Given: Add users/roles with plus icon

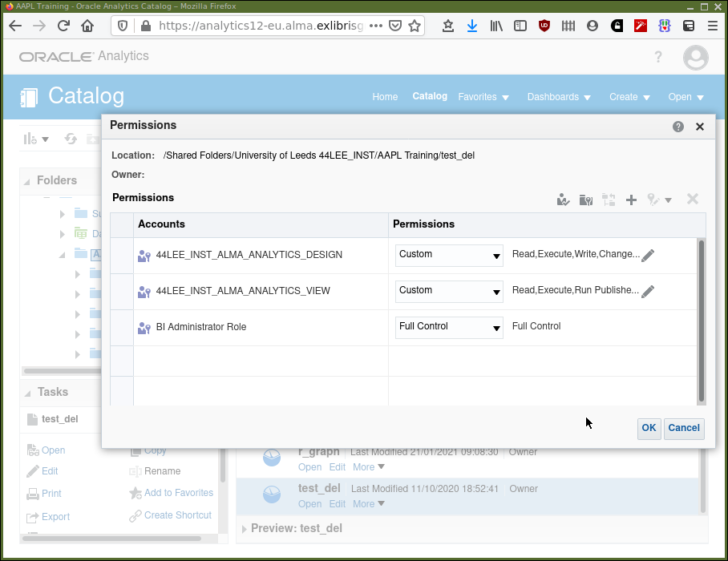Looking at the screenshot, I should tap(631, 200).
